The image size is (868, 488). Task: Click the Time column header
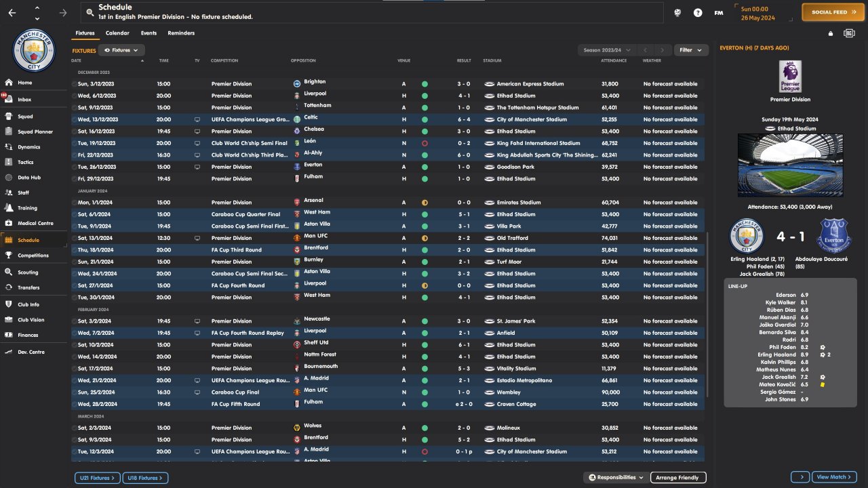163,61
